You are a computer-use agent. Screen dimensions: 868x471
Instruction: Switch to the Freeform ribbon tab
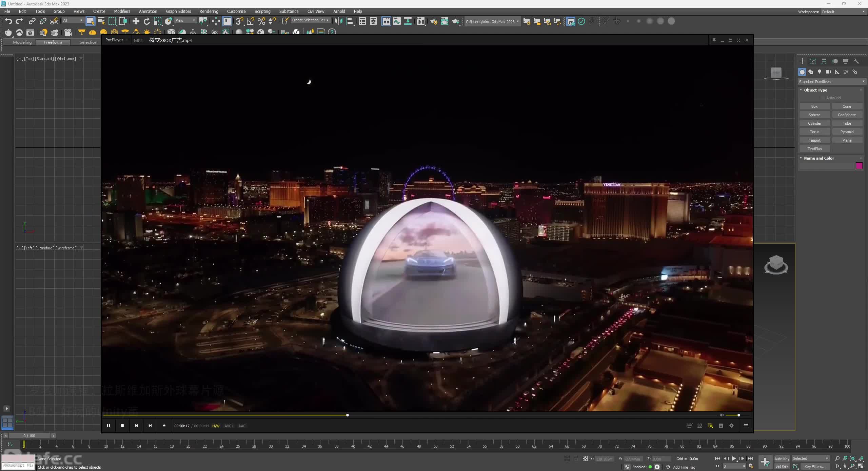click(x=53, y=42)
